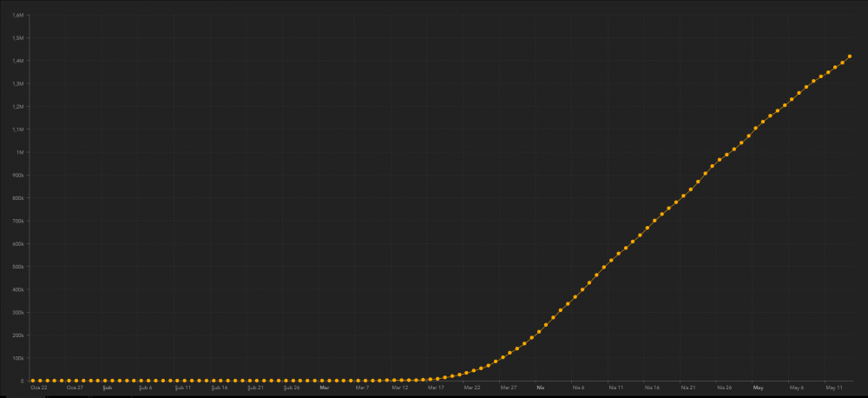Click the 'May 6' x-axis label
Screen dimensions: 868x398
796,388
